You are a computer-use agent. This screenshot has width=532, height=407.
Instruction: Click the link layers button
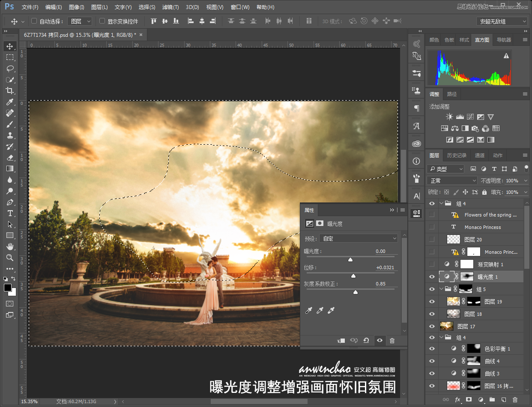(x=446, y=400)
